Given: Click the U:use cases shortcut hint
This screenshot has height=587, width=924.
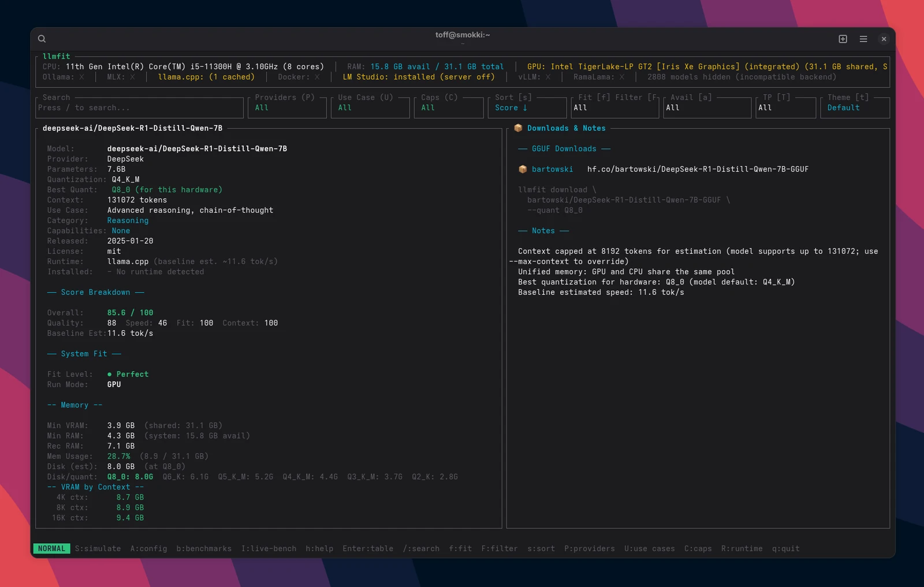Looking at the screenshot, I should point(650,548).
